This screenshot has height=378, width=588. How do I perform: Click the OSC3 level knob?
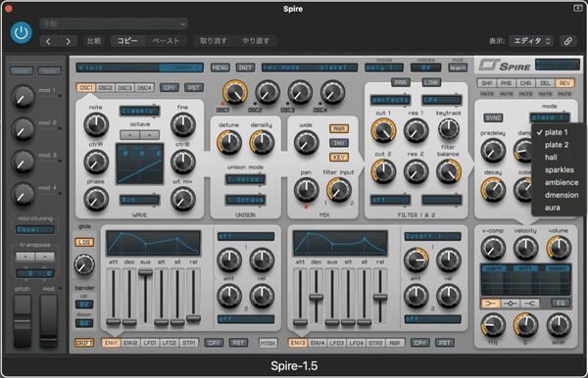point(300,92)
